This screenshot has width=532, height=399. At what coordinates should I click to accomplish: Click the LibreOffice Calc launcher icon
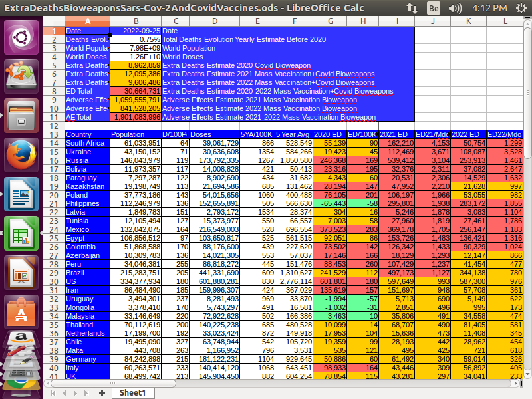click(x=22, y=234)
